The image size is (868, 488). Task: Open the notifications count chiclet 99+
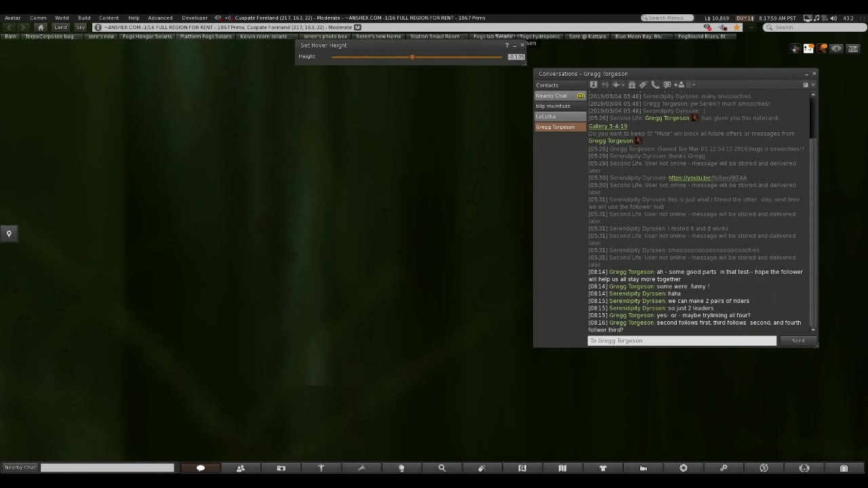[x=853, y=49]
